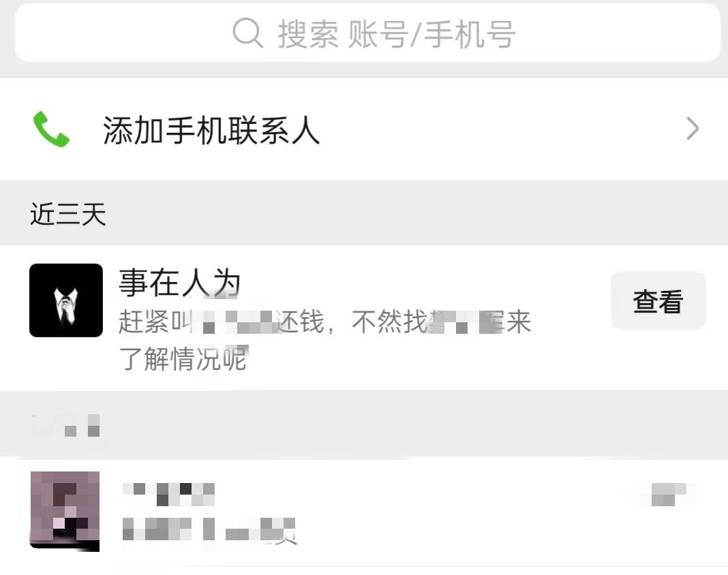Tap the 不然找 portion of the request message
Screen dimensions: 728x575
pyautogui.click(x=389, y=322)
